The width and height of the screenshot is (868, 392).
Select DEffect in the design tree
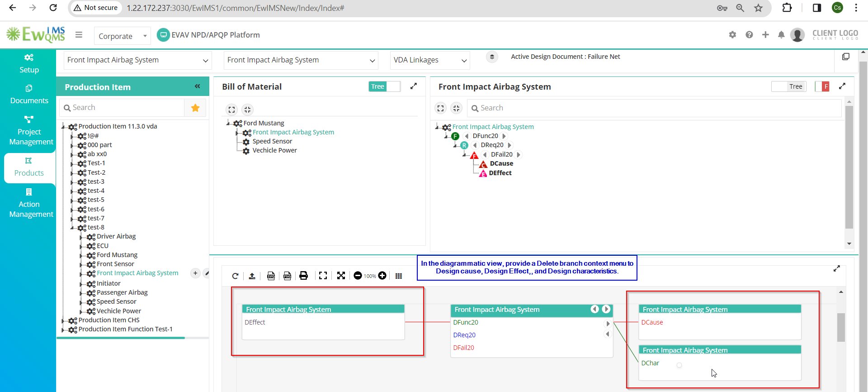pos(500,173)
